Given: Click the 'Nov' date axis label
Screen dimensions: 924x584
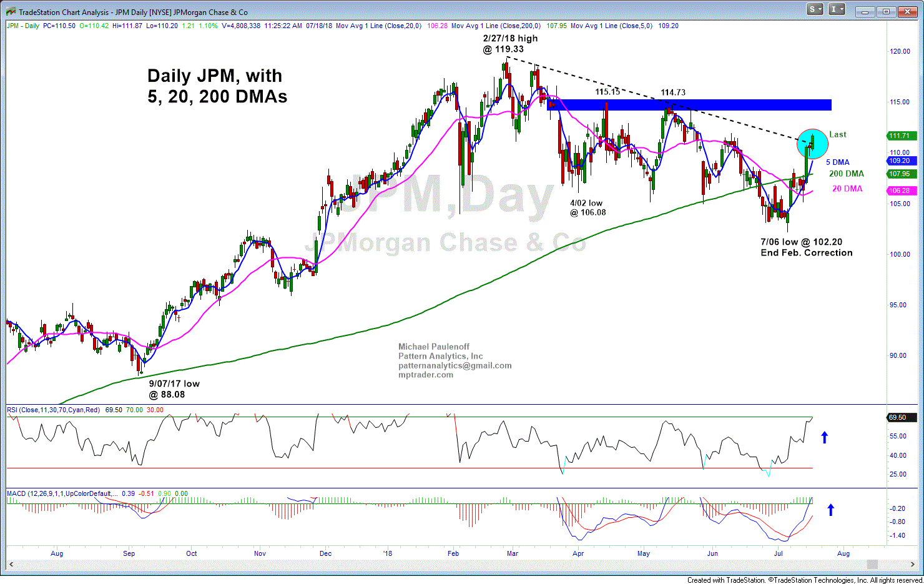Looking at the screenshot, I should tap(260, 553).
